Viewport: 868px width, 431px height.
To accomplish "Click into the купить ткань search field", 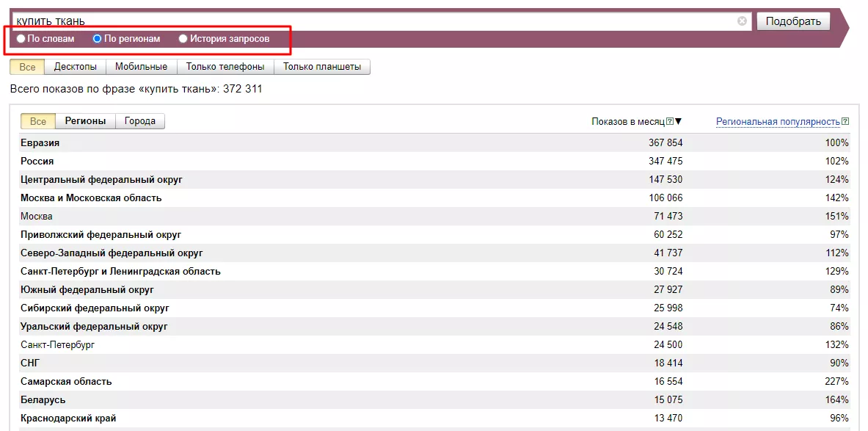I will click(367, 21).
